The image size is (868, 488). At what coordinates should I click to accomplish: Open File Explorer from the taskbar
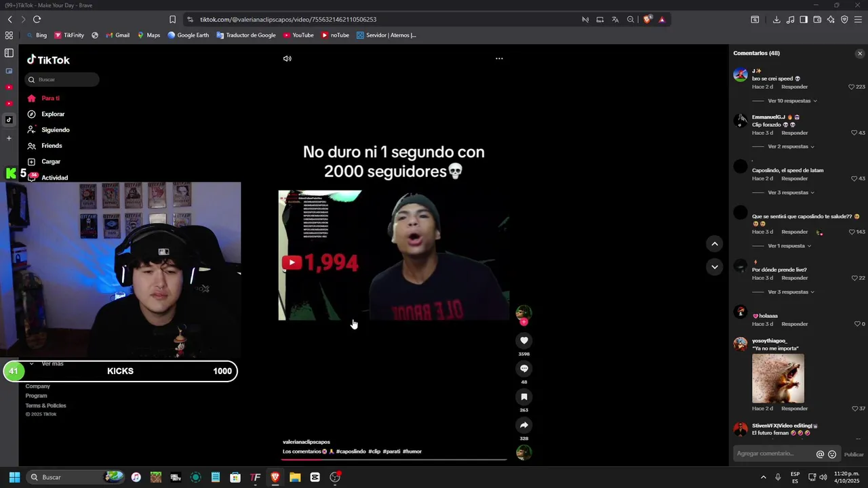295,477
